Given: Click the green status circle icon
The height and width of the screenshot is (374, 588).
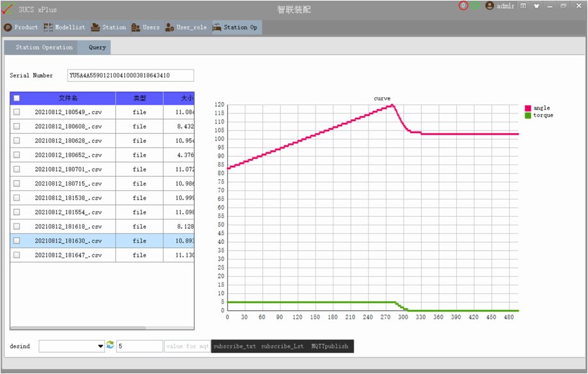Looking at the screenshot, I should pos(475,6).
